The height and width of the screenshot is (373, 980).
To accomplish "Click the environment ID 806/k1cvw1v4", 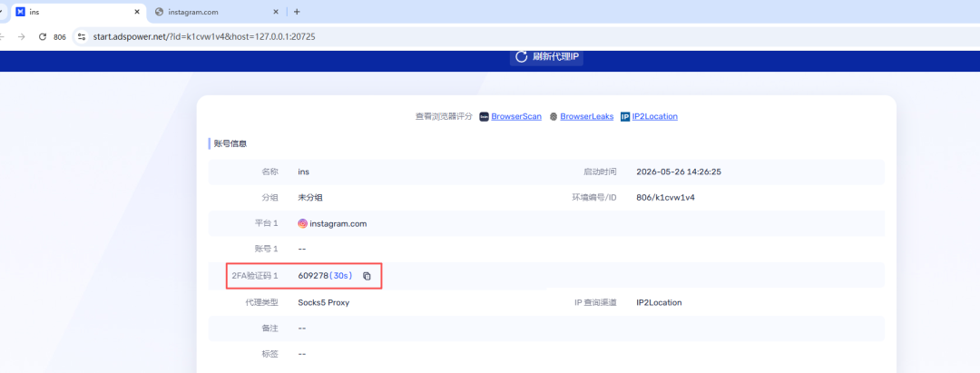I will 666,198.
